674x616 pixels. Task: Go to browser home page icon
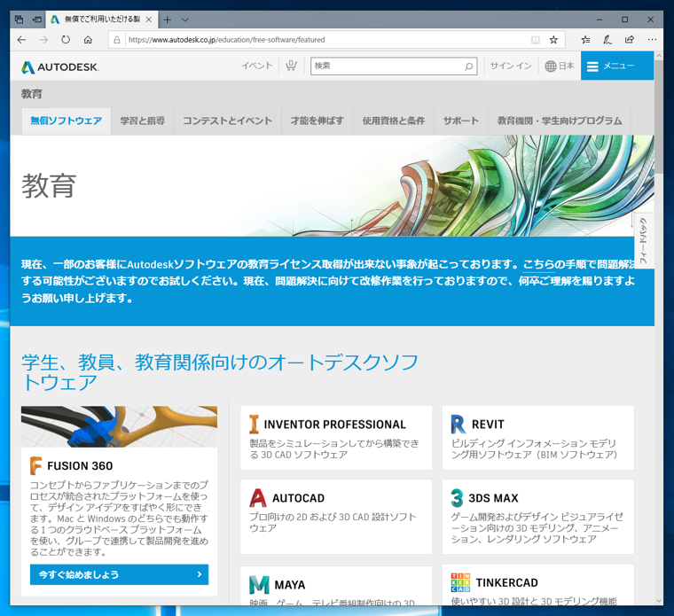[x=88, y=40]
